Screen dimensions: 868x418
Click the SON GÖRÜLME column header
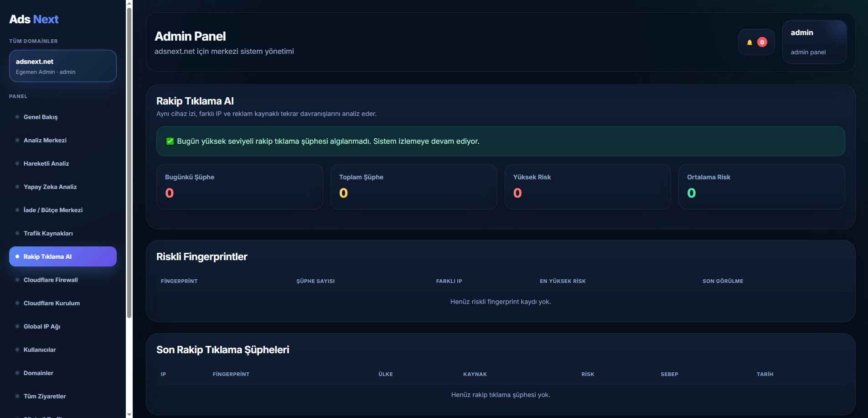[x=723, y=281]
